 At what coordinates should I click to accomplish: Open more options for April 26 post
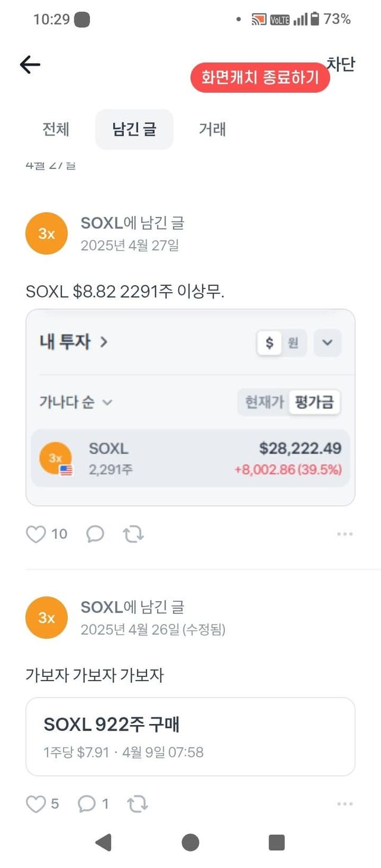pos(345,804)
